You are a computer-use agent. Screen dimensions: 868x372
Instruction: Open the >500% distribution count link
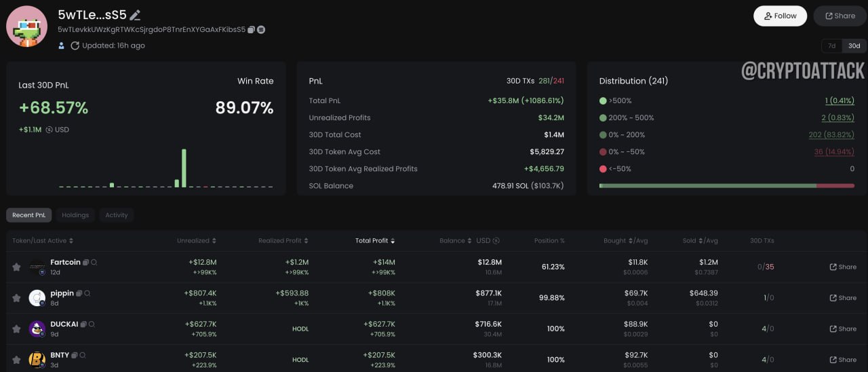(x=840, y=100)
